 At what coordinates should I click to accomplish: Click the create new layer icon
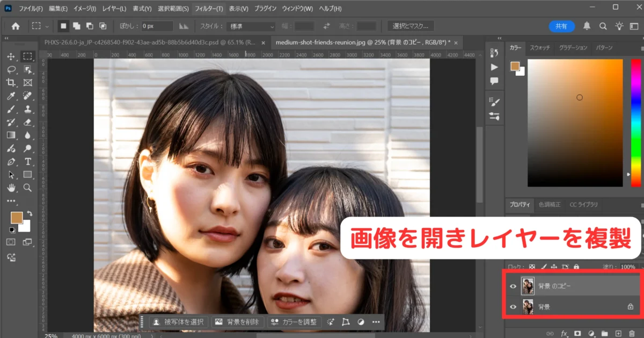[618, 334]
